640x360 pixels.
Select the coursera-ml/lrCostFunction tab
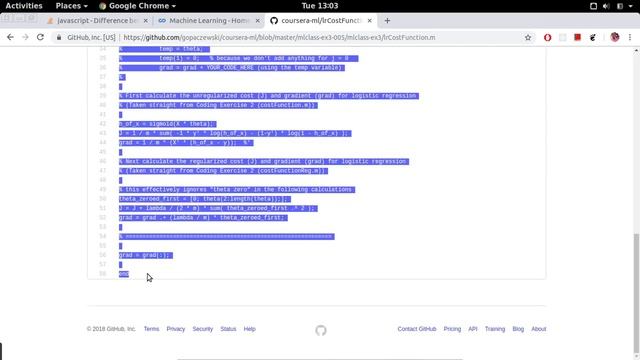[x=321, y=20]
